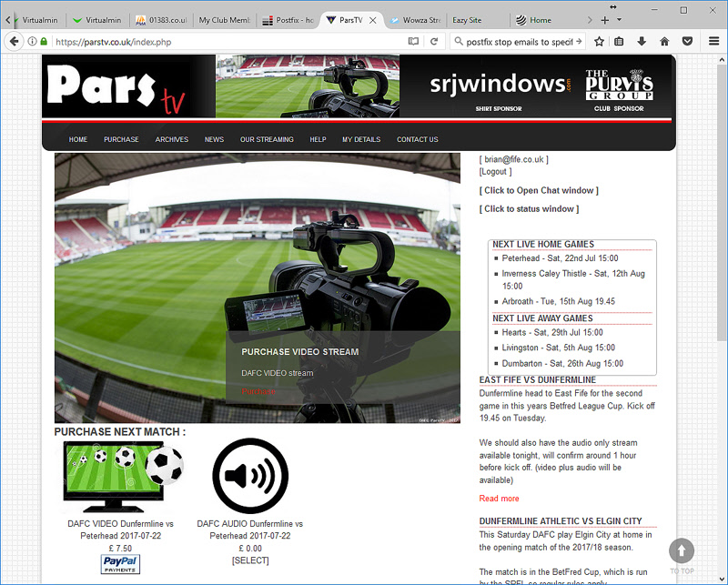
Task: Click Hearts - Sat, 29th Jul 15:00
Action: pyautogui.click(x=552, y=332)
